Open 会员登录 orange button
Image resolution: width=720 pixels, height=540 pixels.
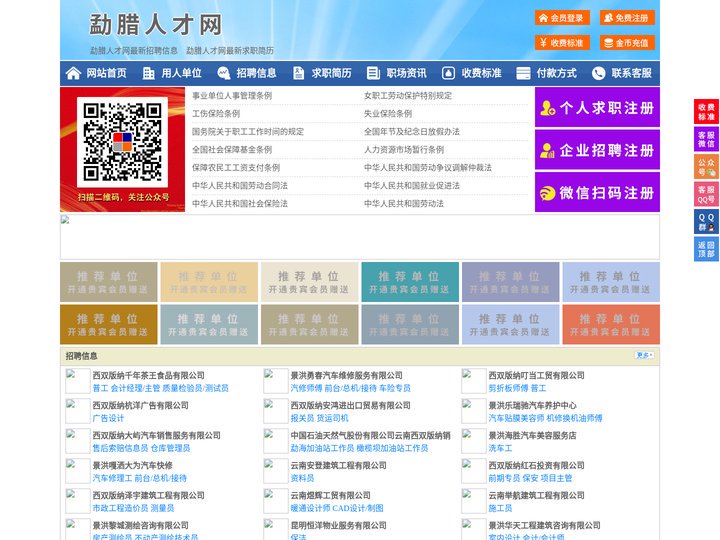coord(562,18)
